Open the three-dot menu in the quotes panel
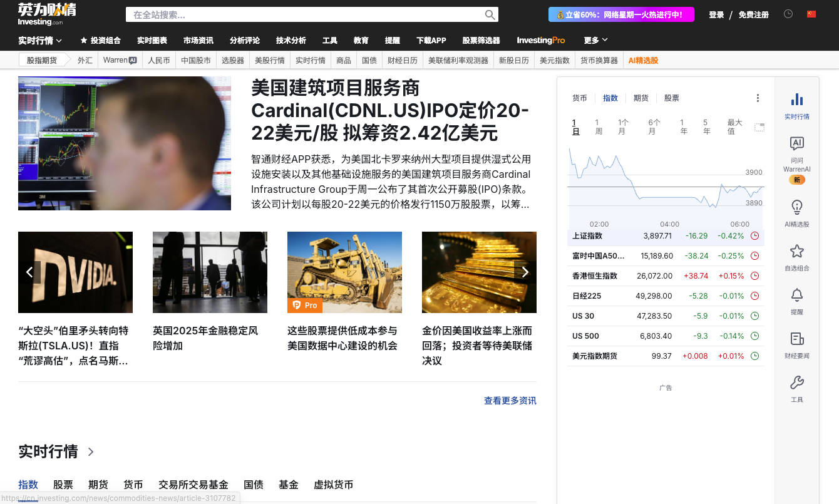This screenshot has height=504, width=839. [758, 98]
